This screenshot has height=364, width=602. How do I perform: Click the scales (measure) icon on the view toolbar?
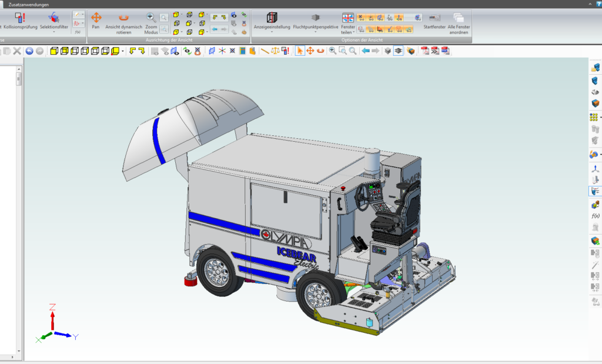click(x=275, y=51)
